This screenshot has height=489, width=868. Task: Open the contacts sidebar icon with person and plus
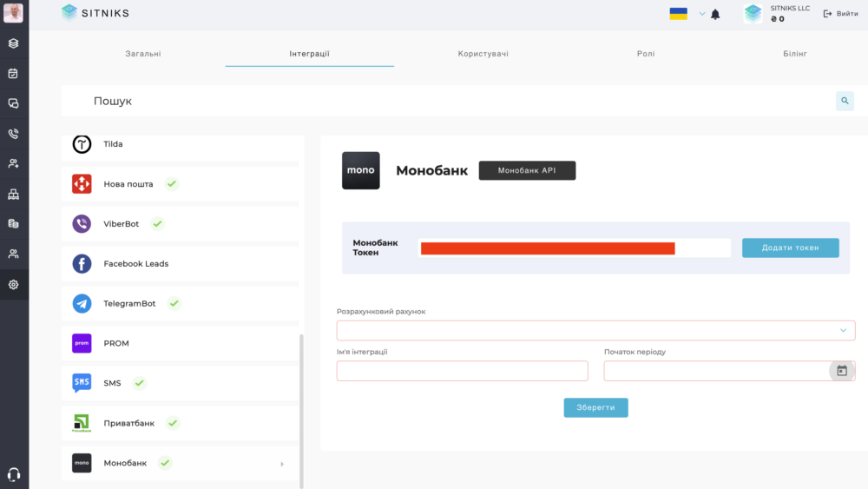coord(13,163)
